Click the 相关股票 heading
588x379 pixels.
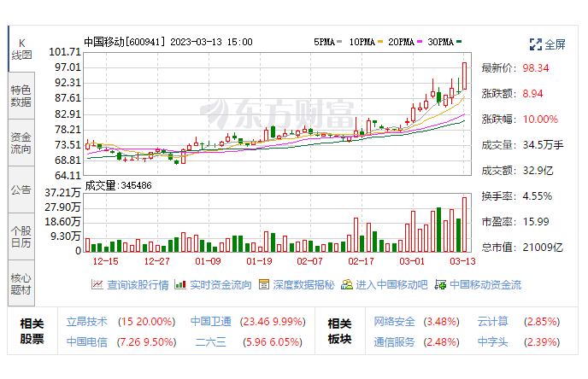pyautogui.click(x=32, y=331)
